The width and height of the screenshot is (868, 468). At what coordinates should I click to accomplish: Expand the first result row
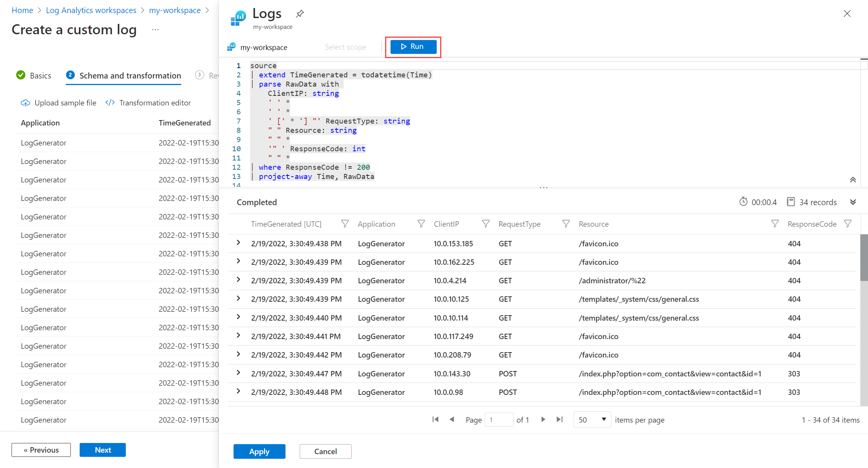coord(239,242)
